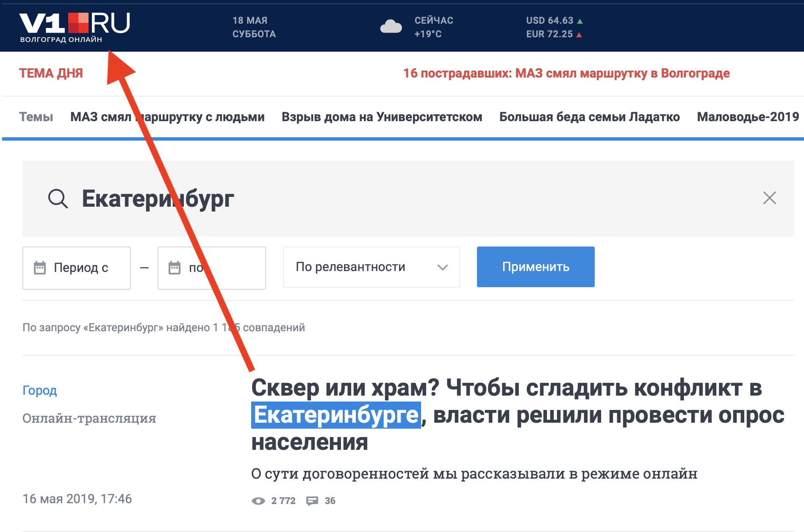Click the 16 мая 2019, 17:46 timestamp
The height and width of the screenshot is (532, 804).
(x=77, y=499)
